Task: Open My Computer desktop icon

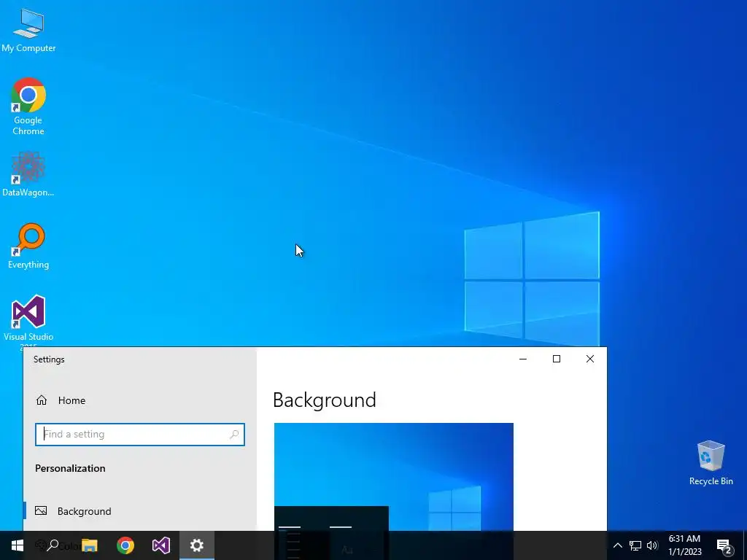Action: coord(28,29)
